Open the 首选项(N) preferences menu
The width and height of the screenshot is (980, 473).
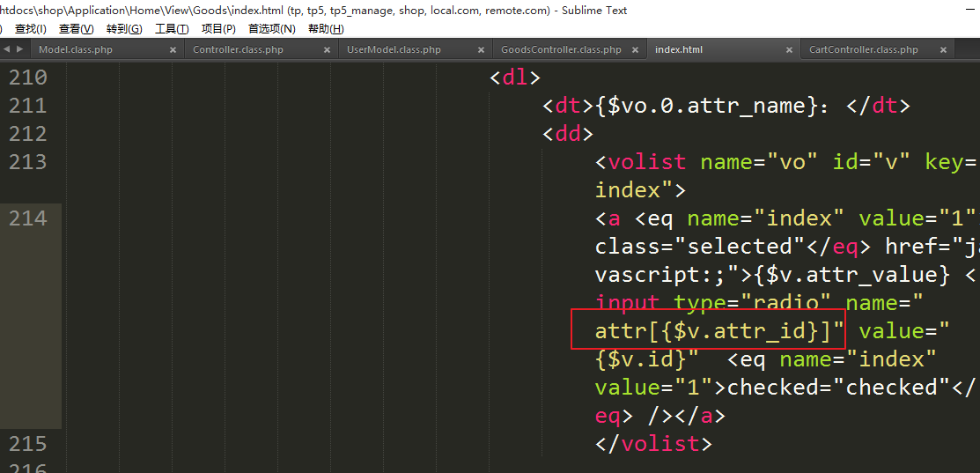pyautogui.click(x=271, y=29)
